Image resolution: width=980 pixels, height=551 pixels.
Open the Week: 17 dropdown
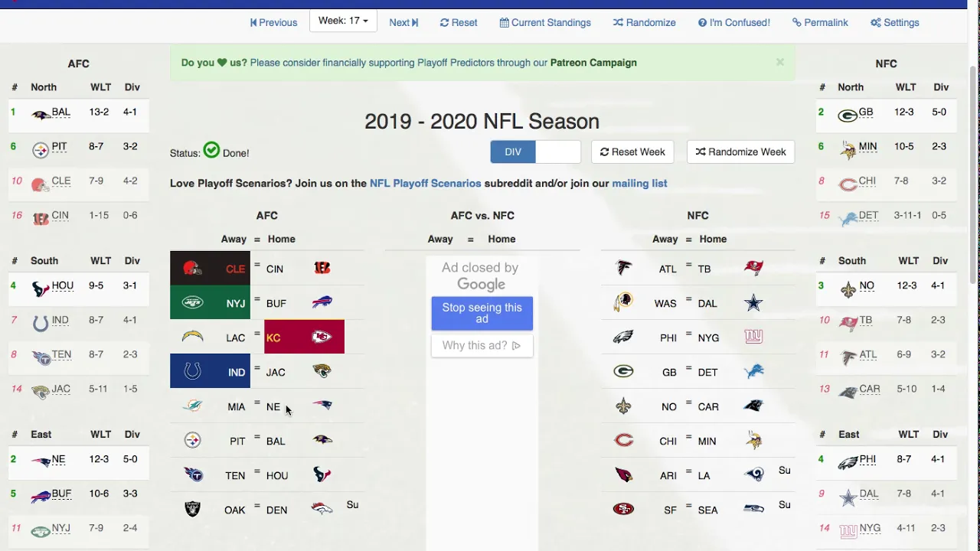tap(343, 21)
